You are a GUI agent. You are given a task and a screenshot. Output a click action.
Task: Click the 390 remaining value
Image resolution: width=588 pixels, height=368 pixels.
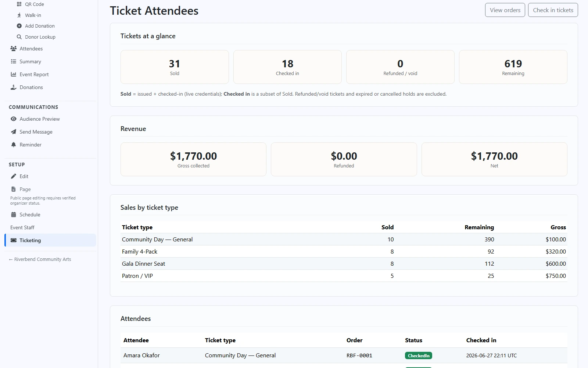[489, 239]
